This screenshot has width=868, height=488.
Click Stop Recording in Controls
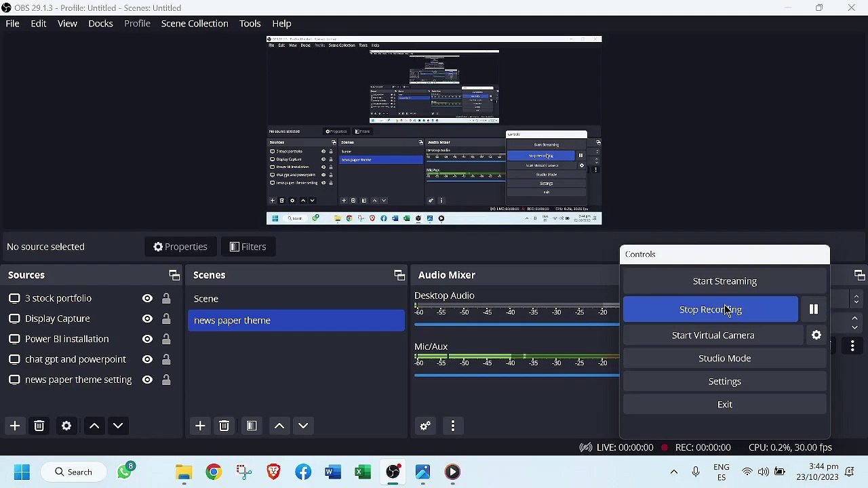[x=711, y=309]
